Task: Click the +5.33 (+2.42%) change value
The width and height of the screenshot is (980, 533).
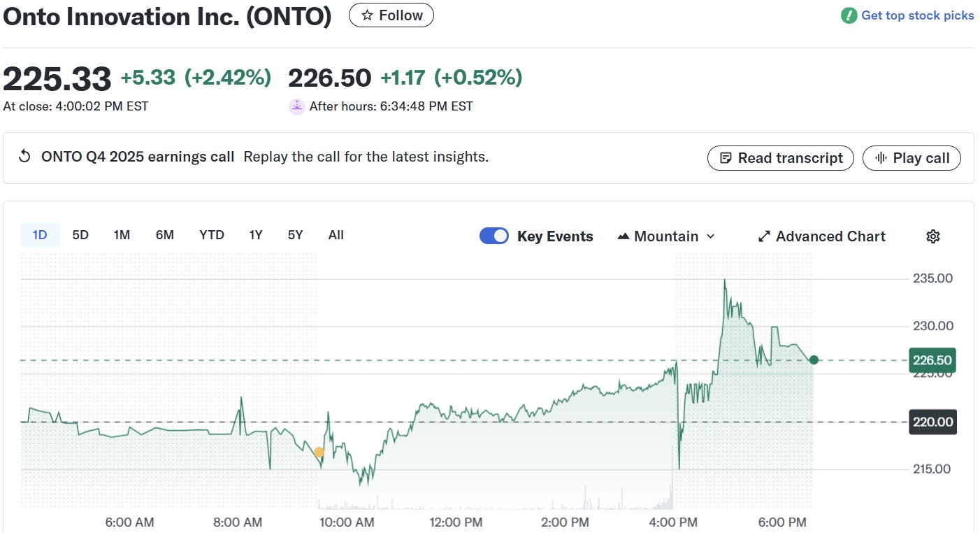Action: point(196,78)
